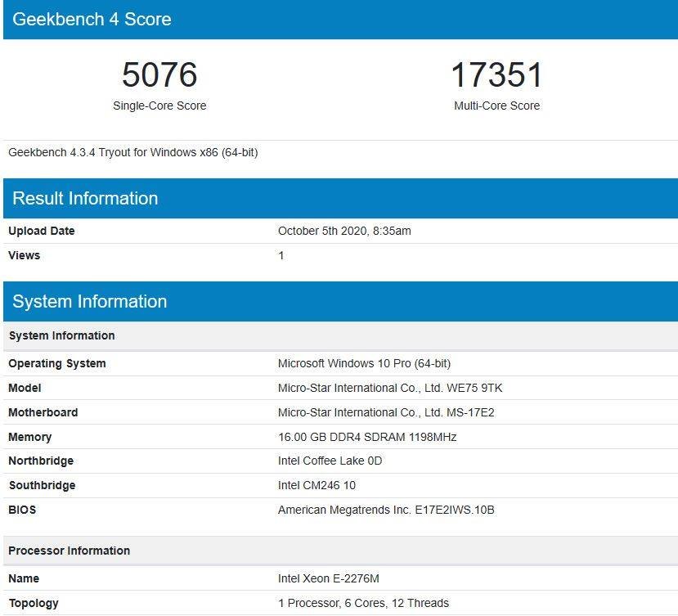
Task: Select the upload date October 5th 2020, 8:35am
Action: [x=344, y=231]
